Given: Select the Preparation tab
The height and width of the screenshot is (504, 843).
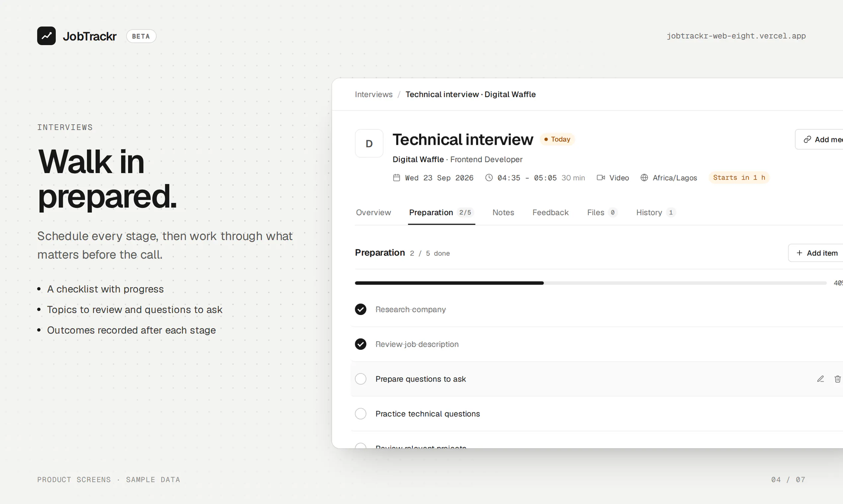Looking at the screenshot, I should click(x=441, y=213).
